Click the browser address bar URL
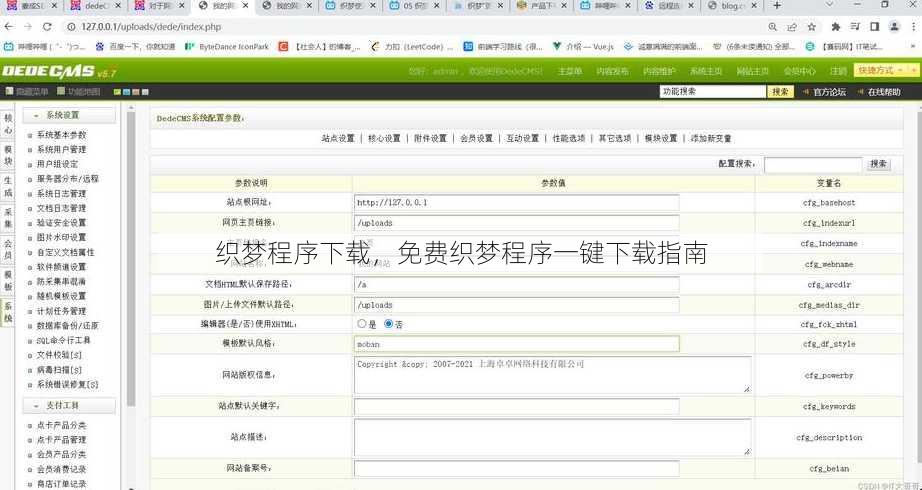 [x=151, y=27]
